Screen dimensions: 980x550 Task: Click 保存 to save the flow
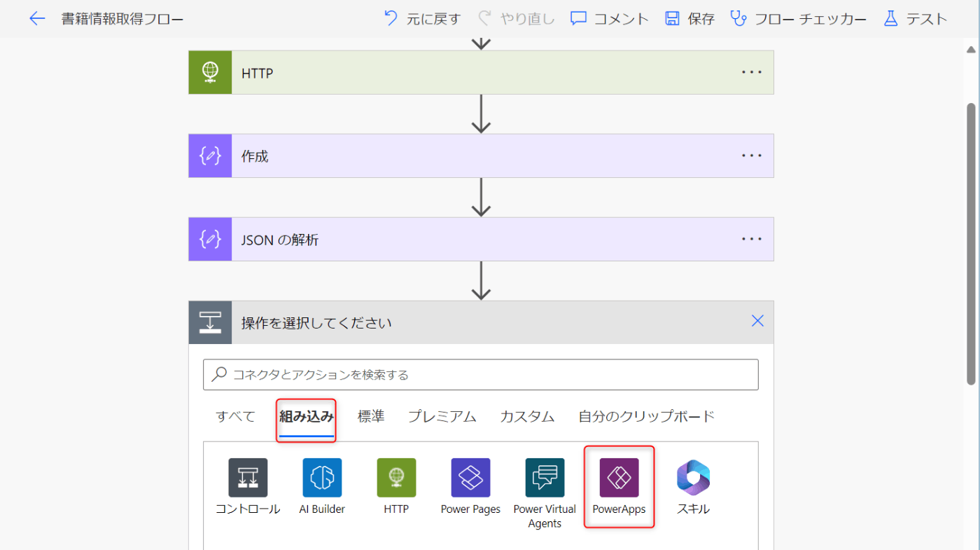(689, 19)
